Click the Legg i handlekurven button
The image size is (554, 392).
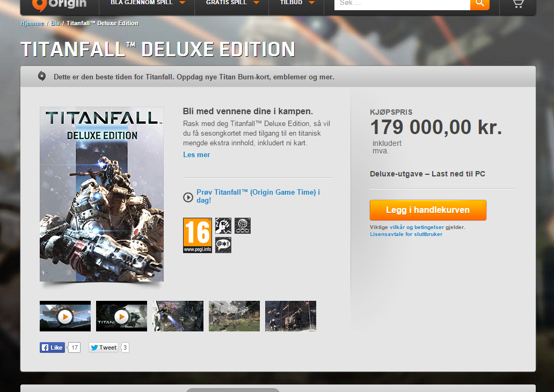[x=428, y=210]
